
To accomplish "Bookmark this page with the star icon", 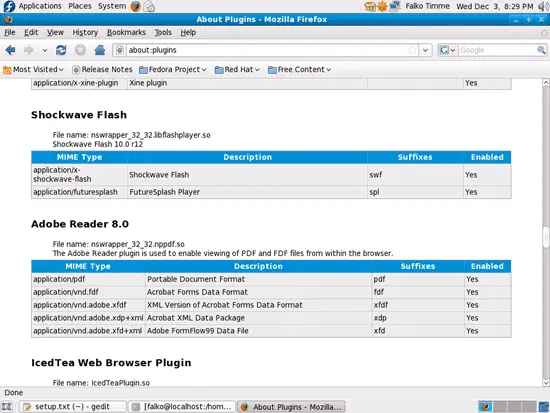I will click(x=412, y=50).
